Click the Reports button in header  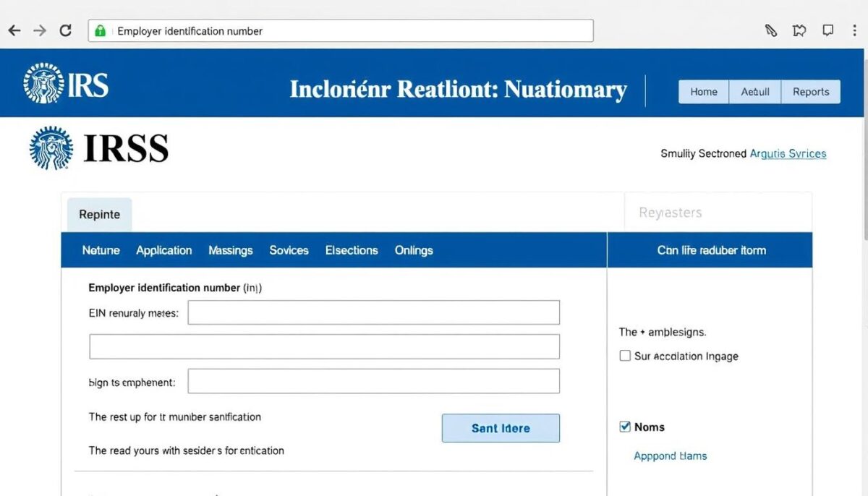(x=810, y=92)
